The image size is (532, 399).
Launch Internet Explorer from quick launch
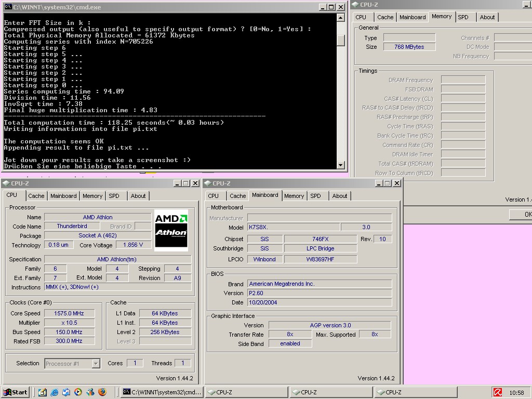[x=54, y=392]
